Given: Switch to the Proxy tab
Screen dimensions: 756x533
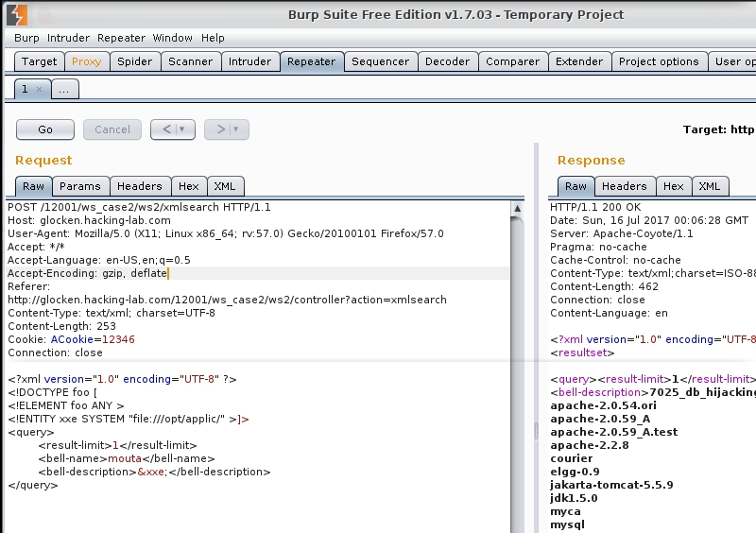Looking at the screenshot, I should (x=87, y=61).
